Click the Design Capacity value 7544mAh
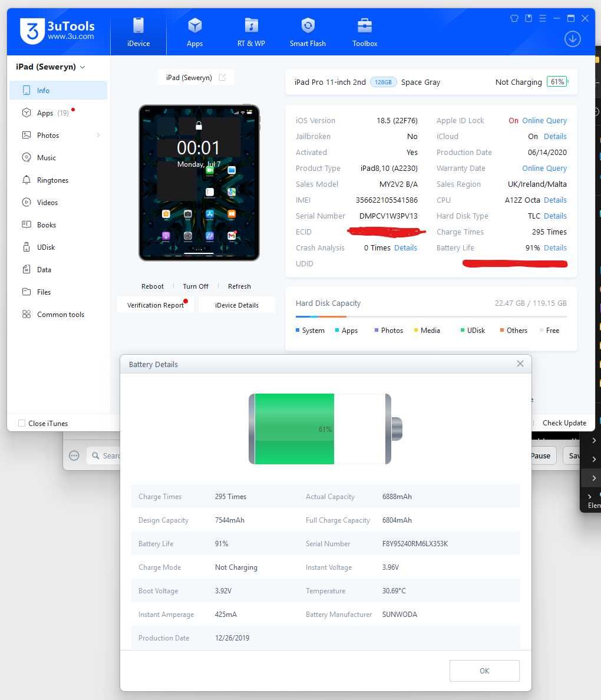The height and width of the screenshot is (700, 601). (x=230, y=520)
